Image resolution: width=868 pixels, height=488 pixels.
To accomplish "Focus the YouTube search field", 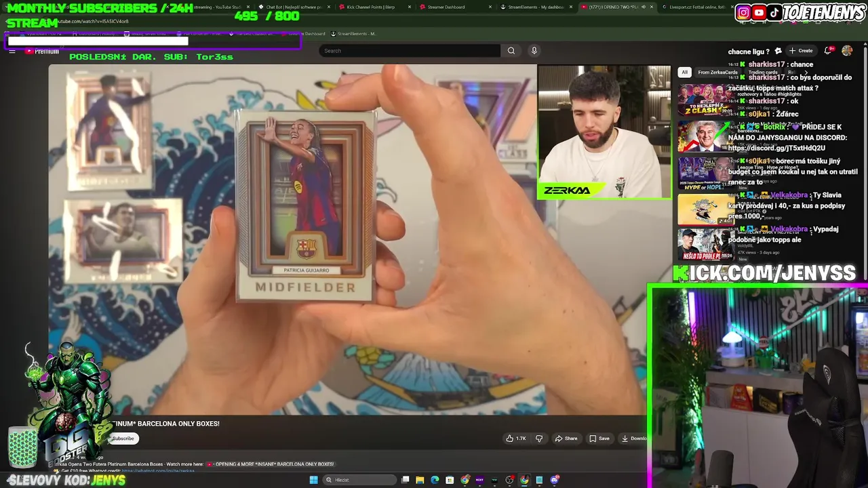I will [410, 51].
